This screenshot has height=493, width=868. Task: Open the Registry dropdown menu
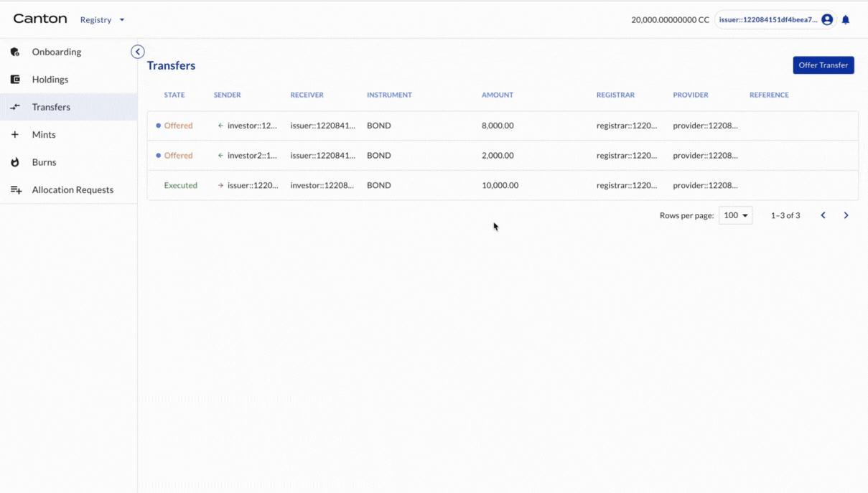102,20
